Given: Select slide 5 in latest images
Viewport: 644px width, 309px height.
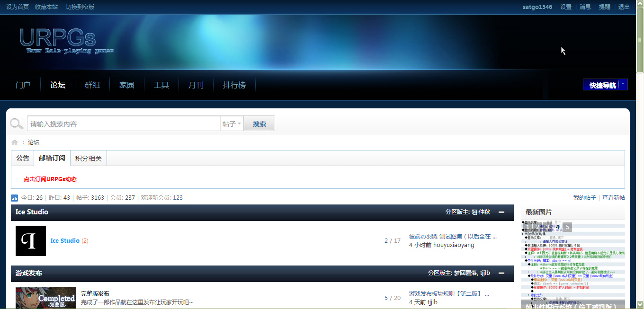Looking at the screenshot, I should (x=567, y=227).
